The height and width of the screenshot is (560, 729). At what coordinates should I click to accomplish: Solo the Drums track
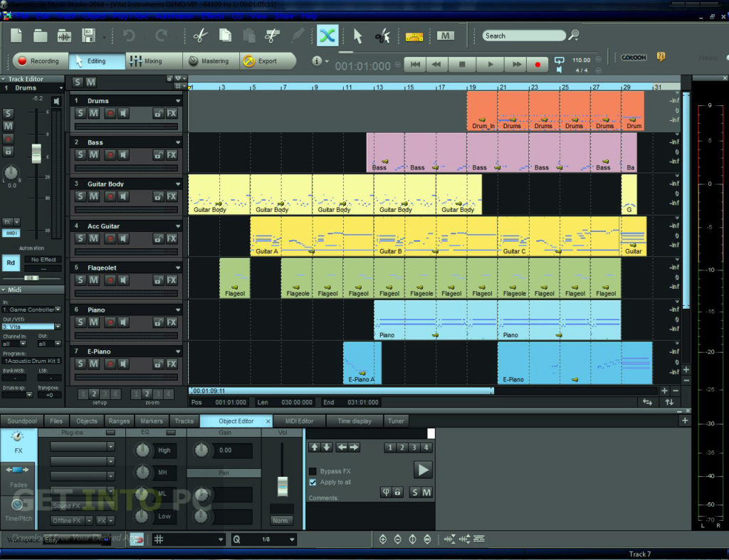tap(81, 113)
